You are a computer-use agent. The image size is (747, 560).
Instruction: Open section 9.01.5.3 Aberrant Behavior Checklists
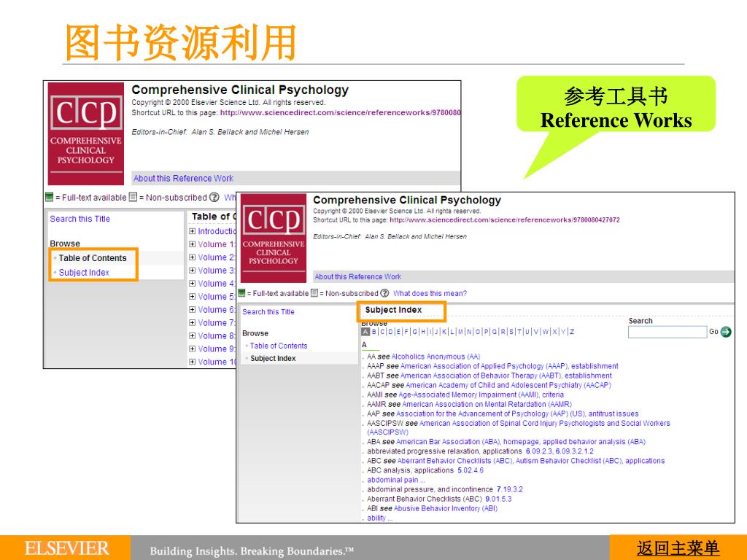coord(498,499)
